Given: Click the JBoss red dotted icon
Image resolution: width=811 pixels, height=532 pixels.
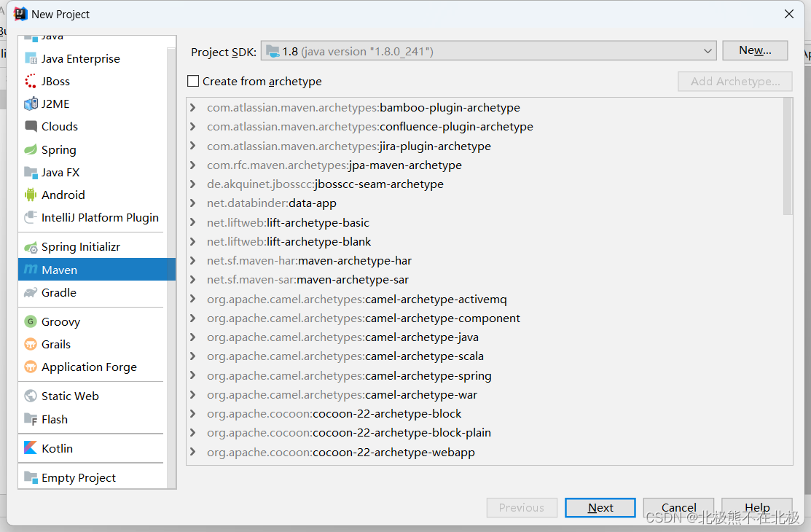Looking at the screenshot, I should tap(31, 81).
